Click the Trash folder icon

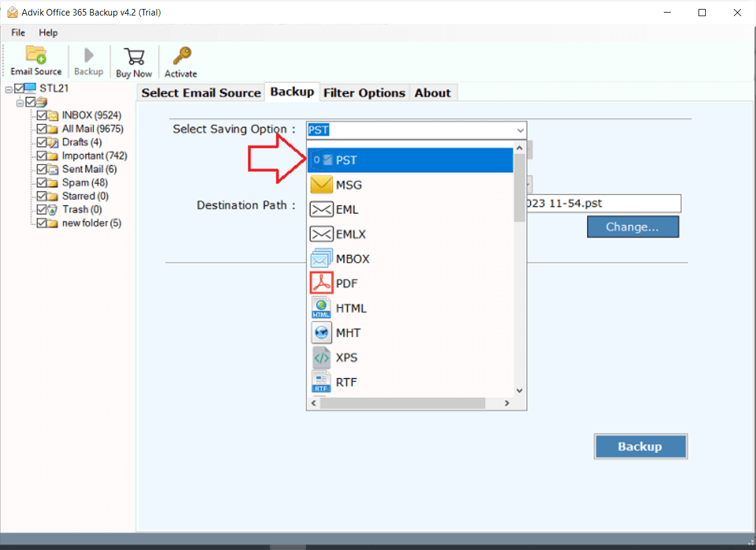53,209
